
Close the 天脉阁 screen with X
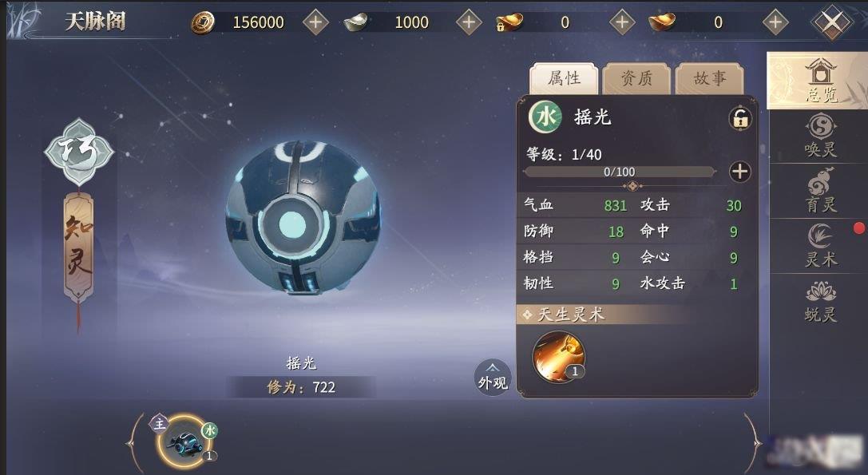point(832,22)
